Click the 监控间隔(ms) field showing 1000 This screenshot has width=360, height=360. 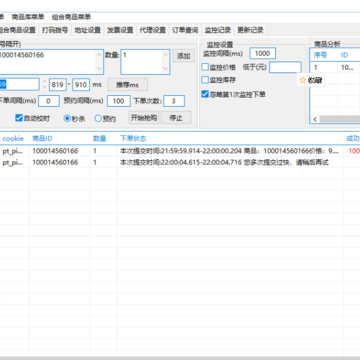263,53
